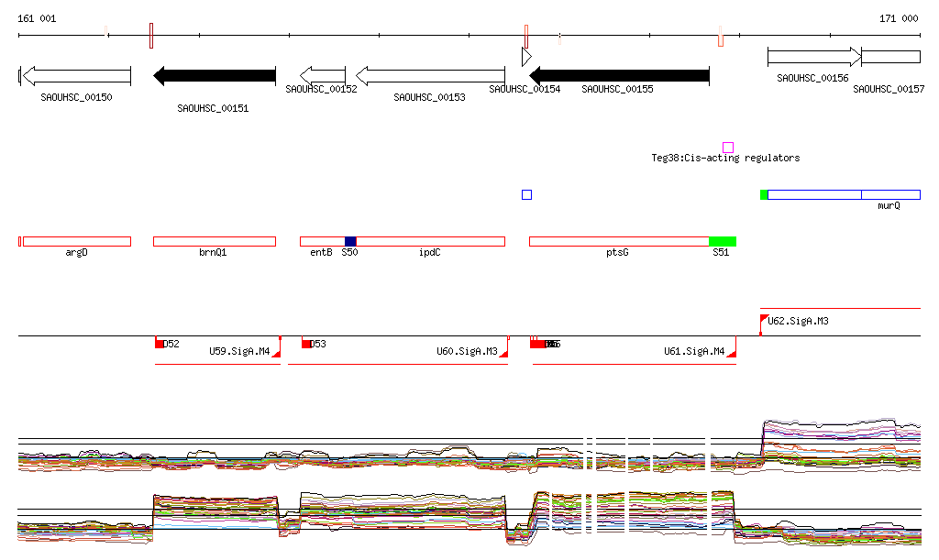Select the SAOUHSC_00153 gene arrow
This screenshot has height=560, width=939.
point(431,75)
